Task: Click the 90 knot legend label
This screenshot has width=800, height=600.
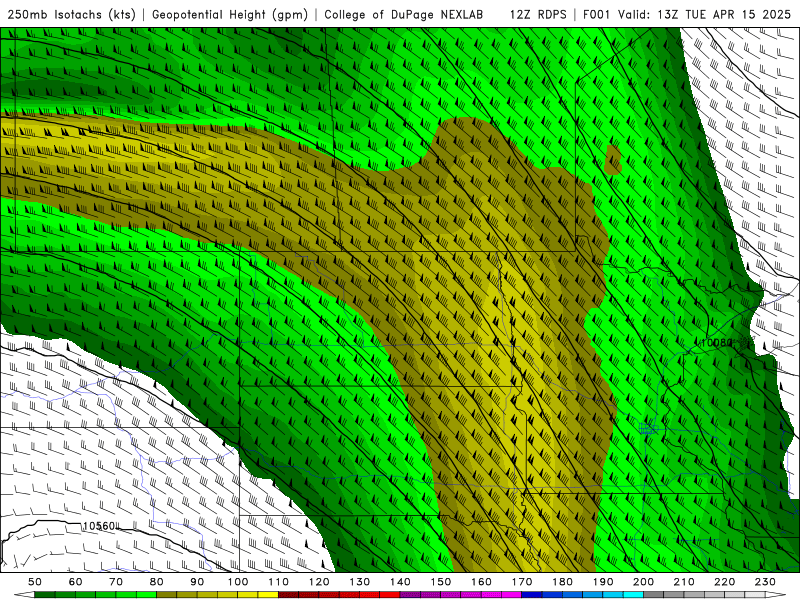Action: pyautogui.click(x=197, y=582)
